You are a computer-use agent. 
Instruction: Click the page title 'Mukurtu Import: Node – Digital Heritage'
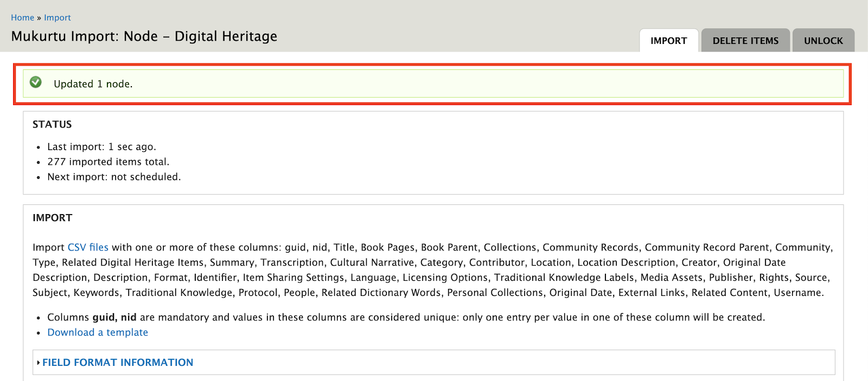pyautogui.click(x=144, y=36)
